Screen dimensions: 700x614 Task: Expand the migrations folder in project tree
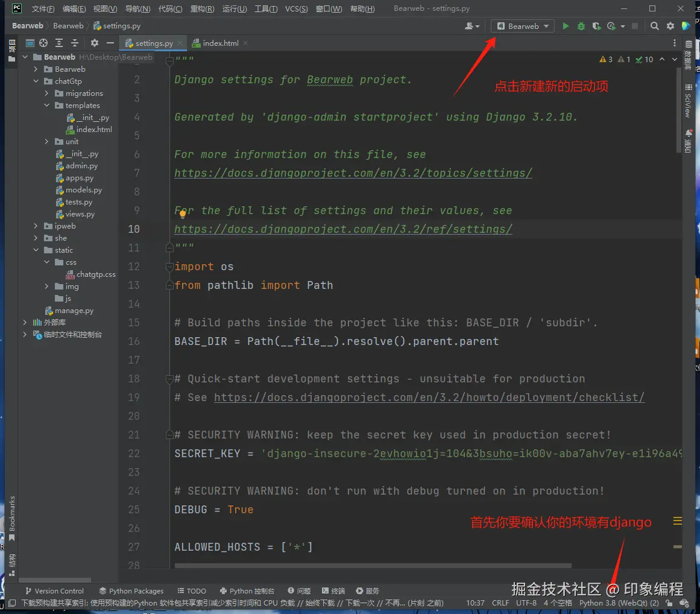pyautogui.click(x=47, y=93)
